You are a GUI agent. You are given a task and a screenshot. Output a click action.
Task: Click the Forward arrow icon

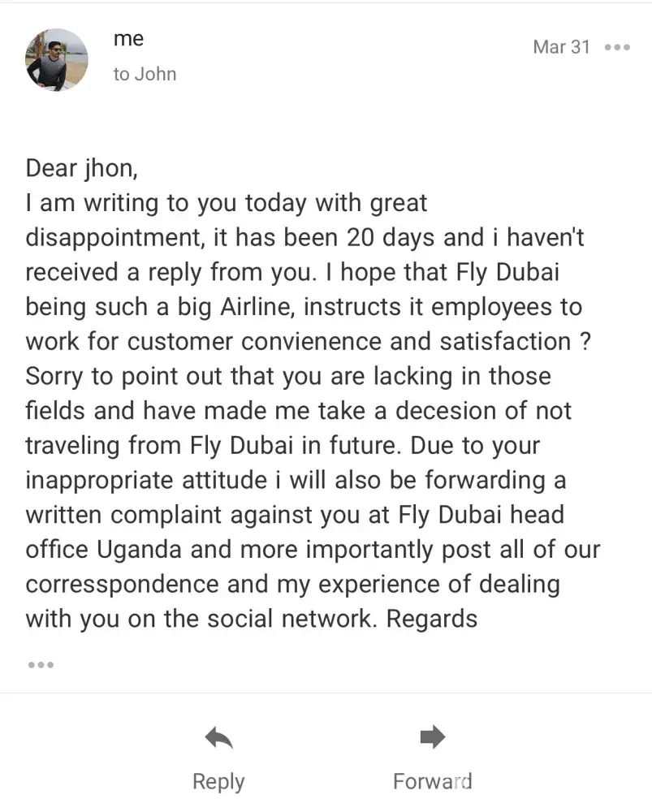point(432,737)
